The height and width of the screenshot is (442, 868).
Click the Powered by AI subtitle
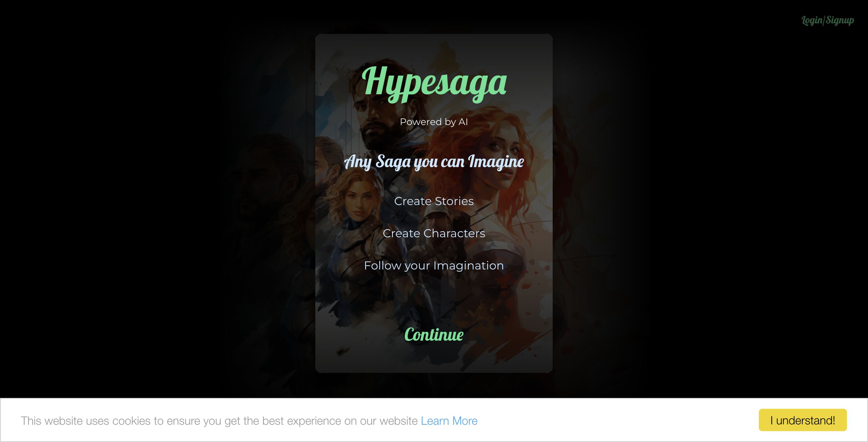pos(434,122)
